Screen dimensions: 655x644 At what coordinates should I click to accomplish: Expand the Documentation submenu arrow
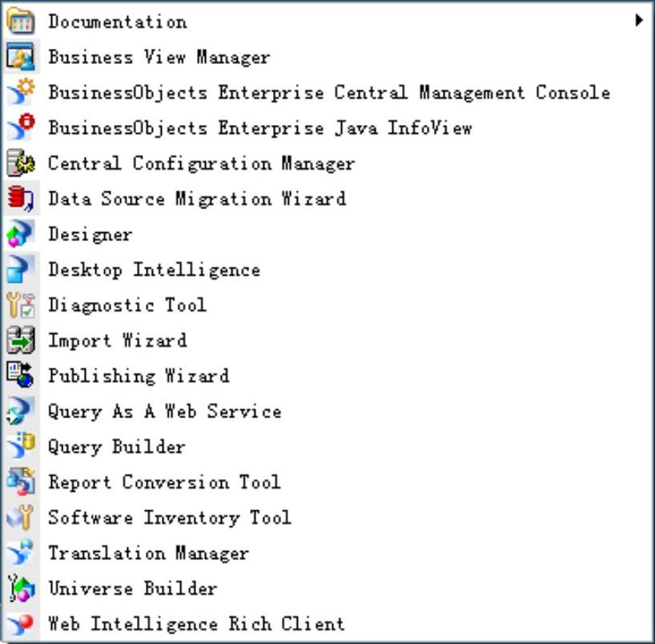[x=639, y=21]
